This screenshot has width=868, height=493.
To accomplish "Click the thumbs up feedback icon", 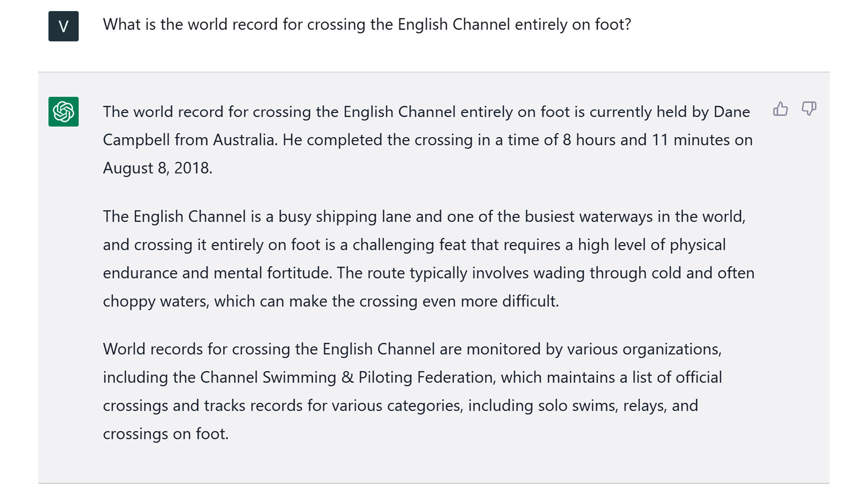I will [780, 109].
